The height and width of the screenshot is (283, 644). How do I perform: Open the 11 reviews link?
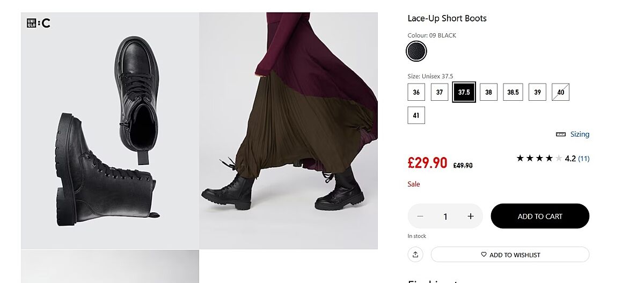[x=584, y=159]
